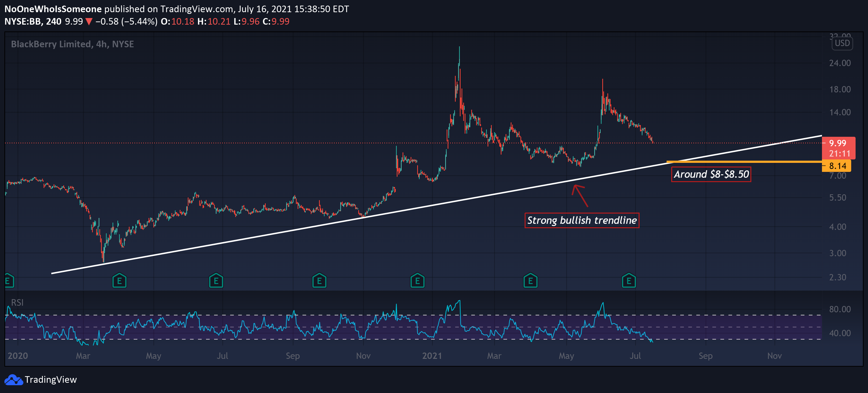Image resolution: width=868 pixels, height=393 pixels.
Task: Click the 2.30 price axis label
Action: click(838, 277)
